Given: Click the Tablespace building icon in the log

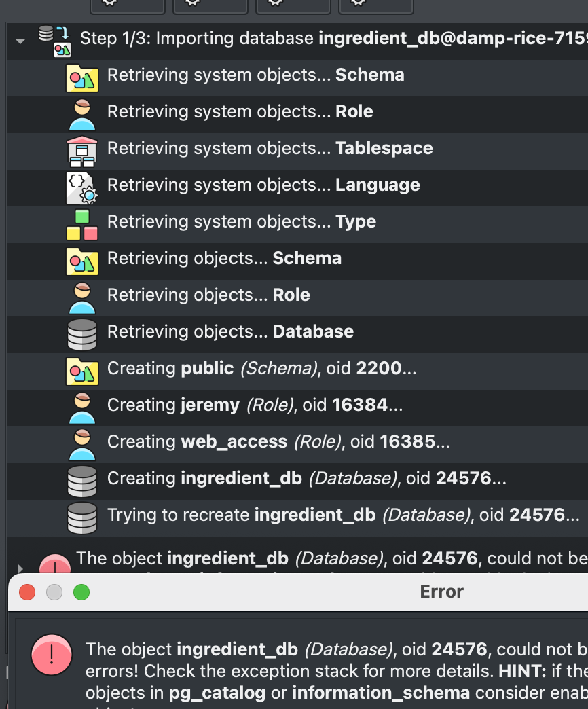Looking at the screenshot, I should pos(81,151).
